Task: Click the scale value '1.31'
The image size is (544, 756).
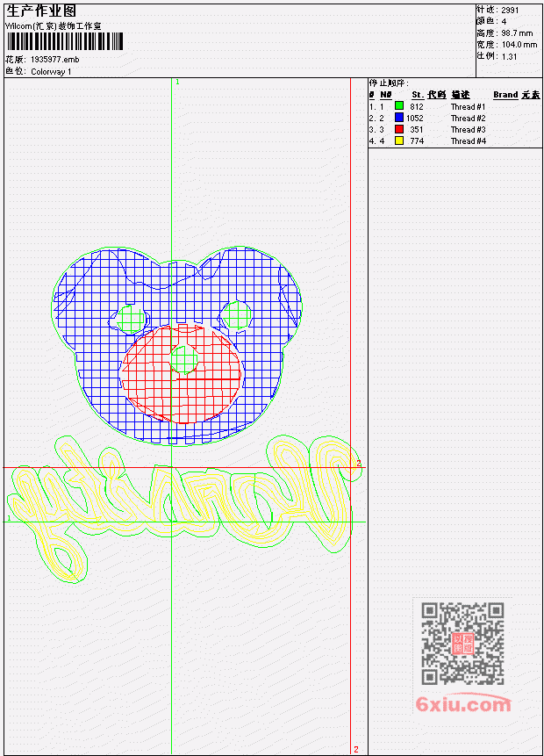Action: point(509,56)
